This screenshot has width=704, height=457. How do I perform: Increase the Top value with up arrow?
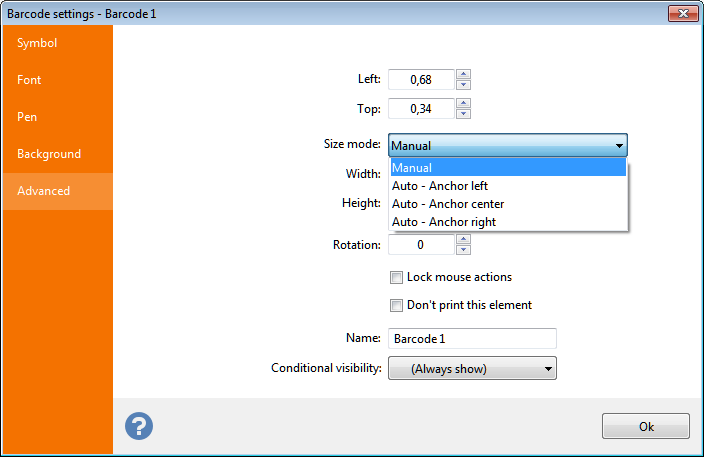(463, 103)
